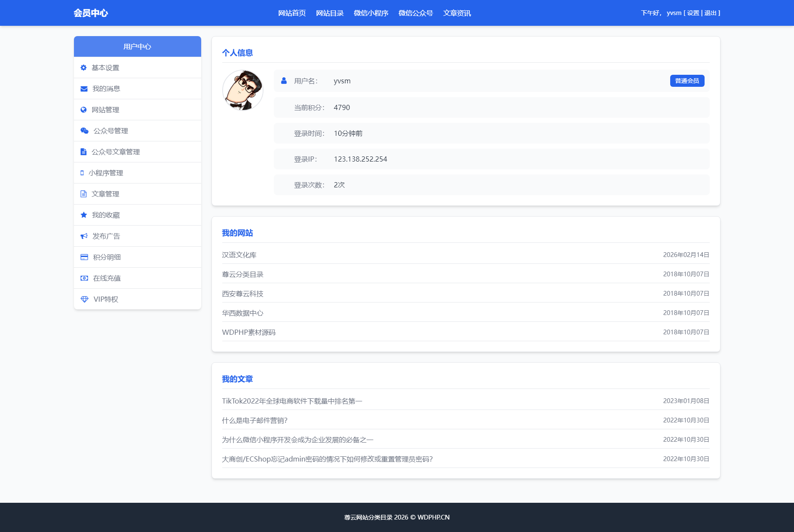Click the points value 4790
This screenshot has height=532, width=794.
point(342,107)
